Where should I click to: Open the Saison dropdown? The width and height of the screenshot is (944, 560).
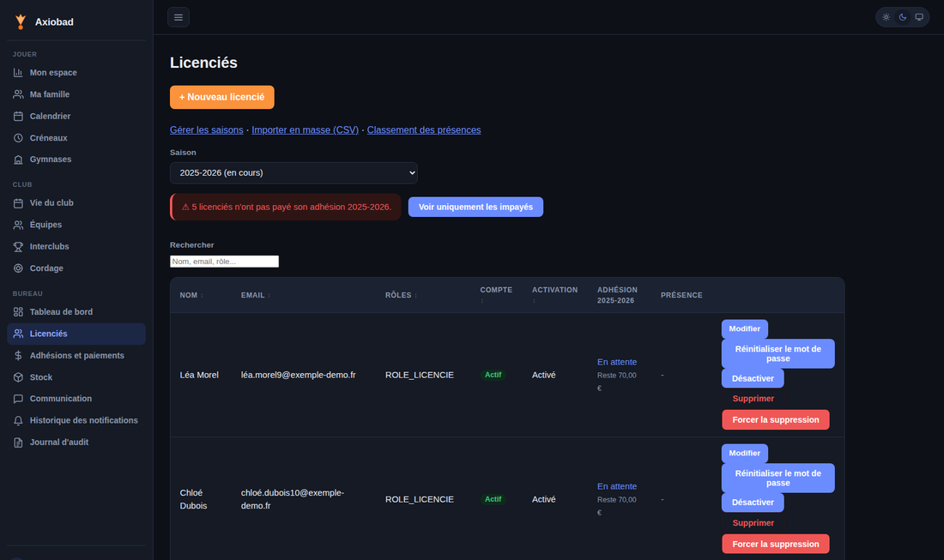(293, 172)
